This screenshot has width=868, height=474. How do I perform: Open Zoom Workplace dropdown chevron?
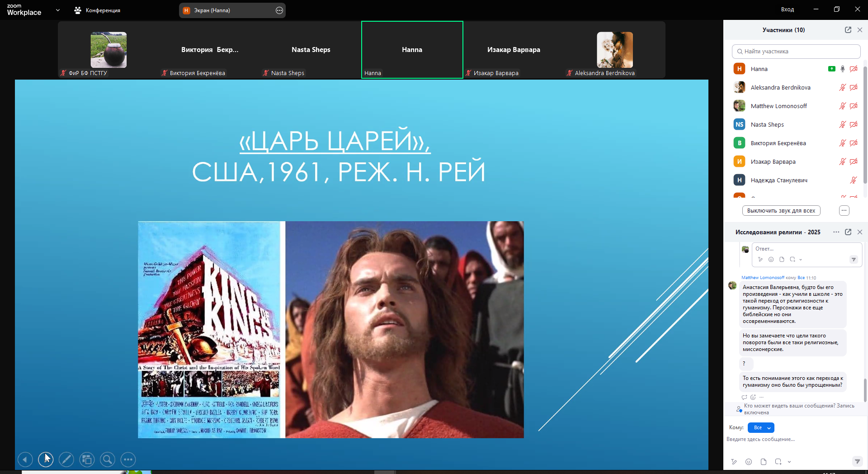(x=58, y=10)
